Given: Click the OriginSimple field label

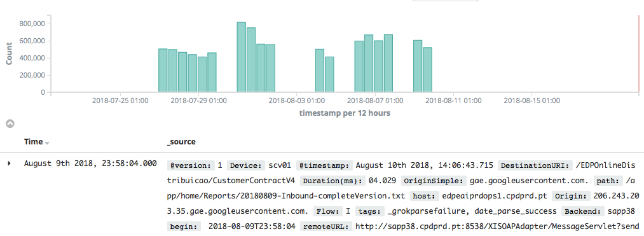Looking at the screenshot, I should tap(434, 181).
